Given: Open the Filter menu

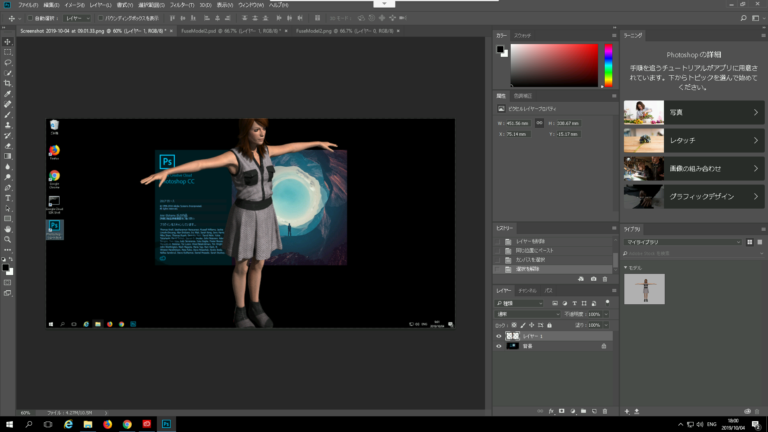Looking at the screenshot, I should [182, 5].
